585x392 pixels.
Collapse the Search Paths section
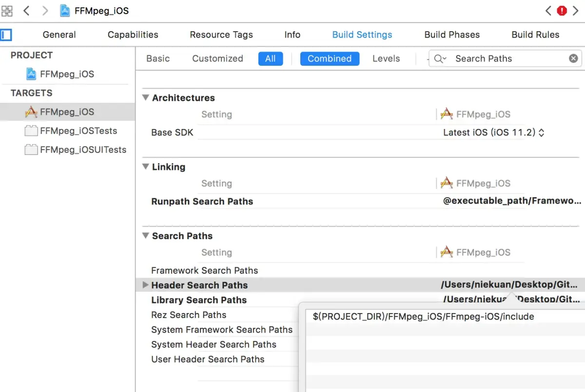[145, 236]
